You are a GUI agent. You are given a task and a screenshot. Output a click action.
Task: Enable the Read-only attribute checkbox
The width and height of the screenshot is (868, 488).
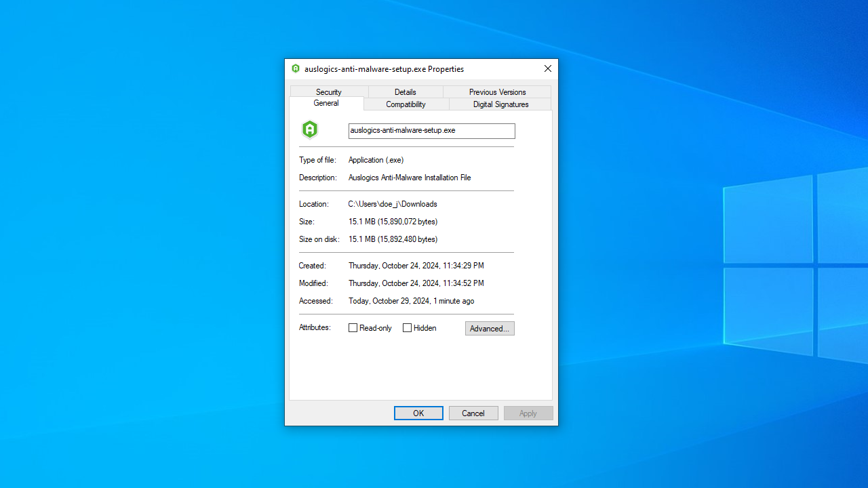coord(353,328)
